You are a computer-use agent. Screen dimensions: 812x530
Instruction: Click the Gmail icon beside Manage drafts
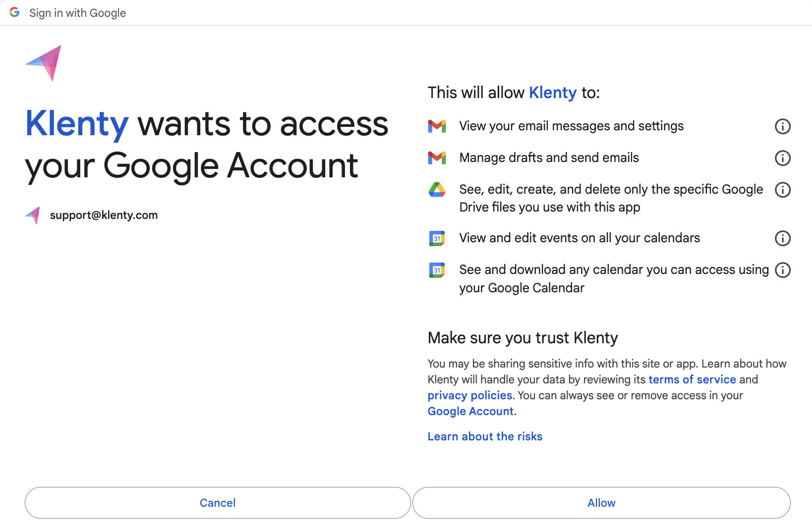click(x=437, y=158)
